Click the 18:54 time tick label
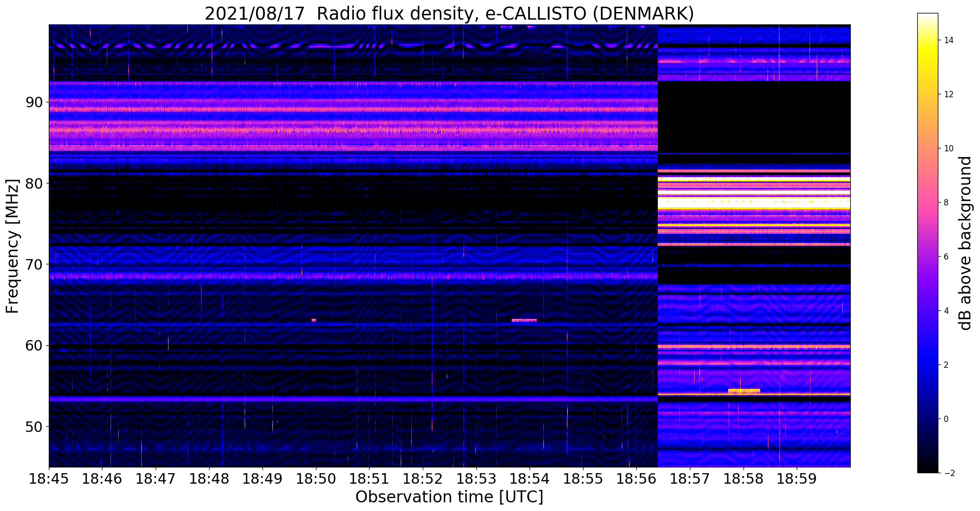 coord(529,479)
